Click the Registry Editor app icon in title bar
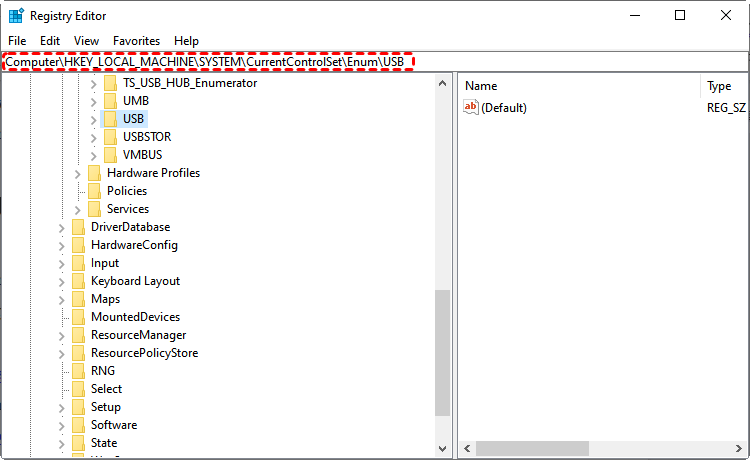The height and width of the screenshot is (460, 750). point(15,15)
